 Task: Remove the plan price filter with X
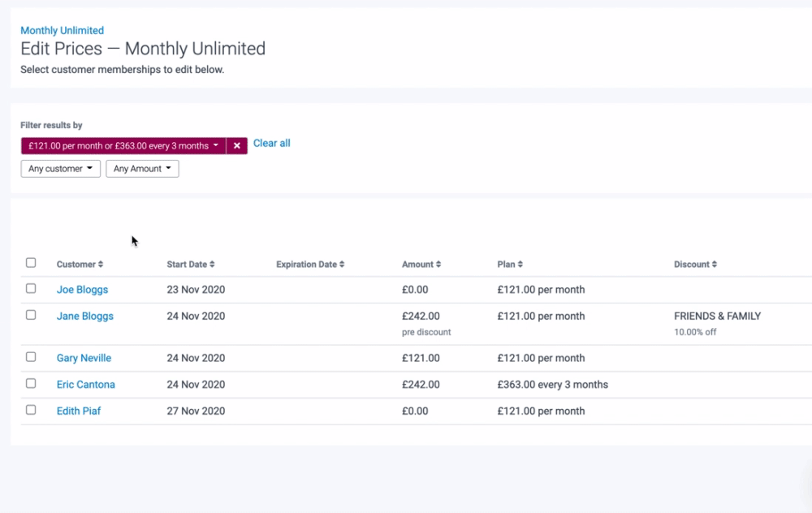coord(236,146)
